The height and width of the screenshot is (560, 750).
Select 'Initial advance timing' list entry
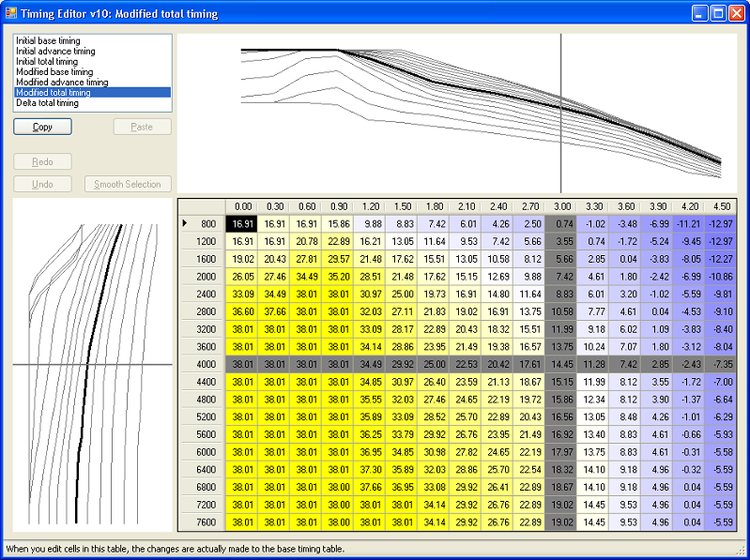(54, 52)
